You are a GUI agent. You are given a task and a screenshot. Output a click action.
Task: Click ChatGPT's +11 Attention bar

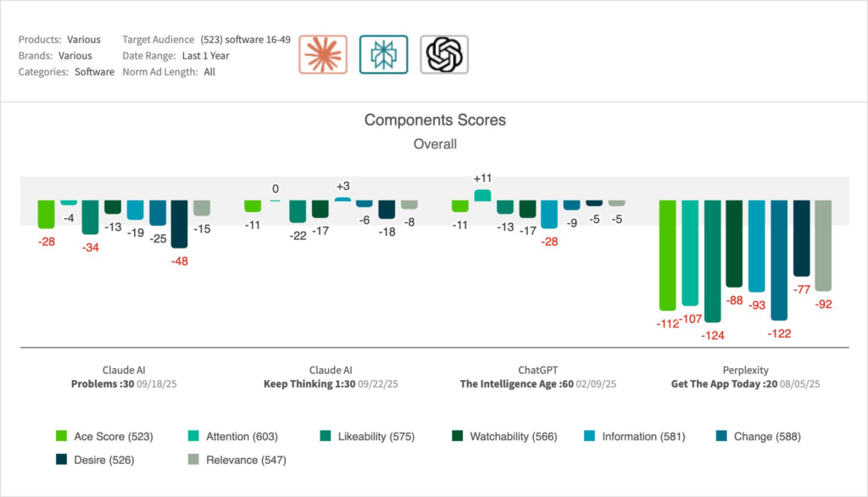[482, 195]
